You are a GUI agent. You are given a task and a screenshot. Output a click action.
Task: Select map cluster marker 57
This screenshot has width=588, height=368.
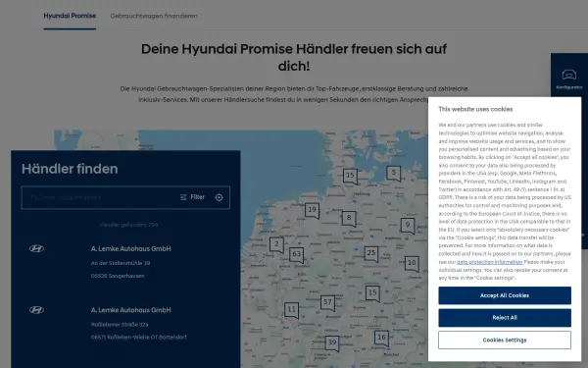[x=327, y=303]
